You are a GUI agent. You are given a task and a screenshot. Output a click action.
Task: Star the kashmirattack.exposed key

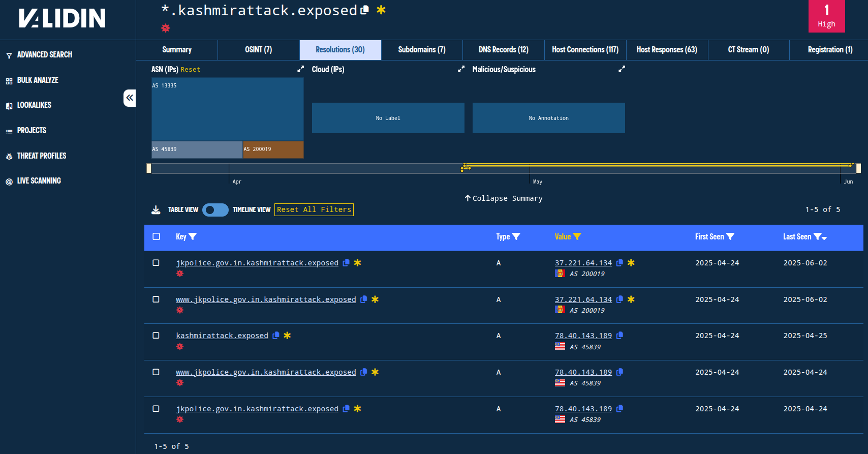288,336
